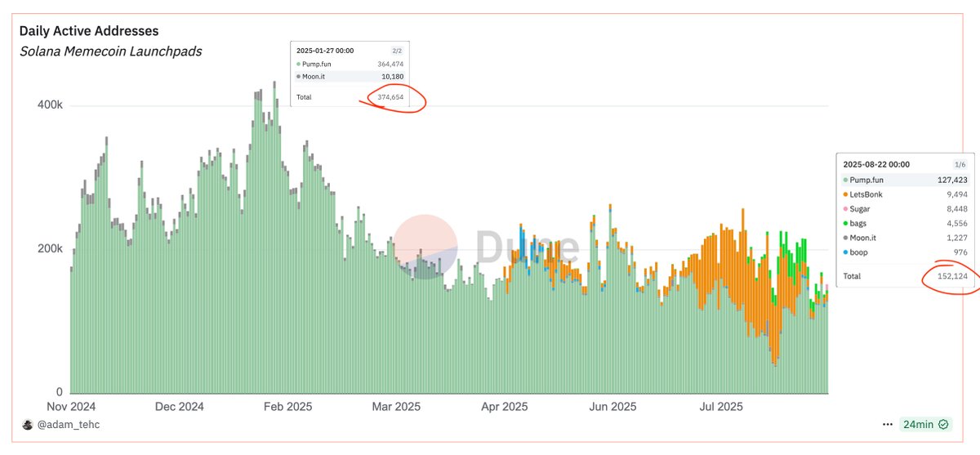Click the Total value 374,654
Viewport: 980px width, 455px height.
click(x=390, y=97)
